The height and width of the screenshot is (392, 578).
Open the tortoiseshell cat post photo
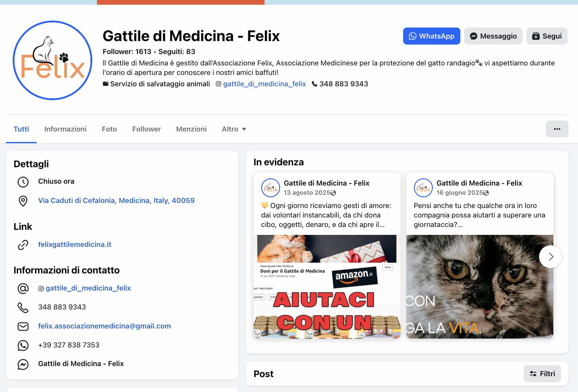pyautogui.click(x=480, y=287)
